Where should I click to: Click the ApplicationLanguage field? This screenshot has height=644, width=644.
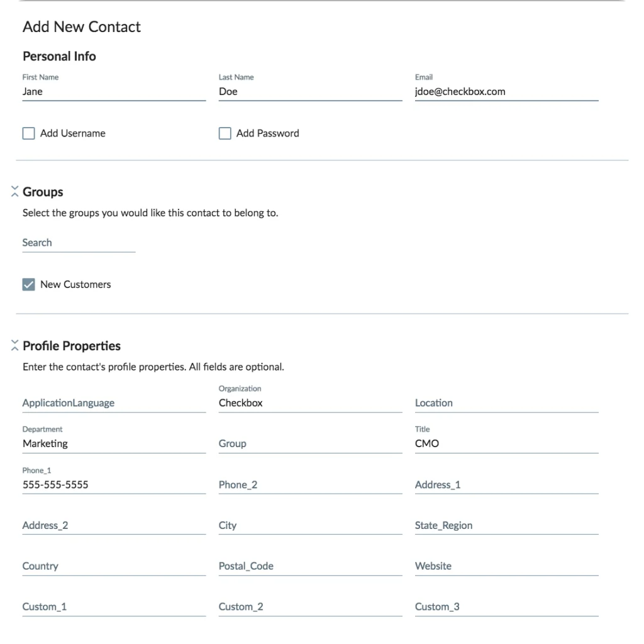click(x=114, y=403)
